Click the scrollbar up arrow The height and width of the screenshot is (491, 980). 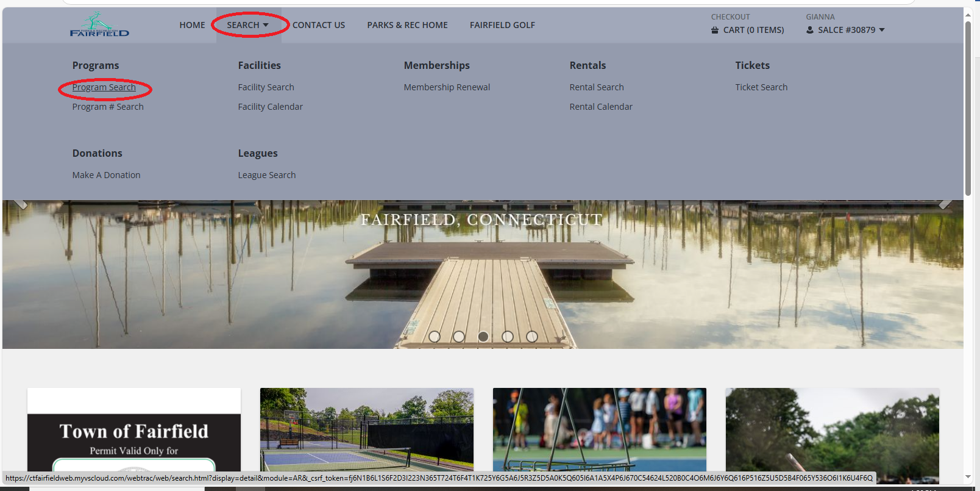coord(968,13)
